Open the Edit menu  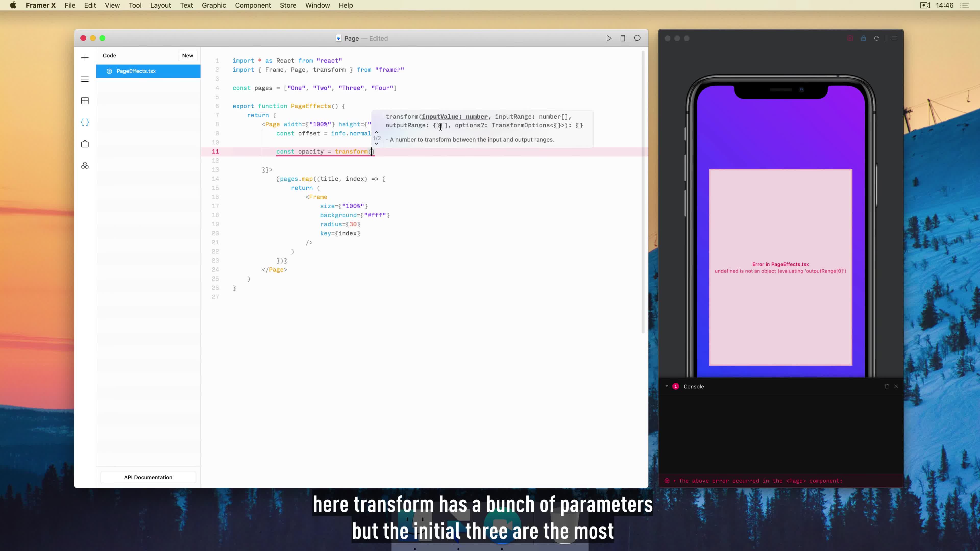(90, 5)
